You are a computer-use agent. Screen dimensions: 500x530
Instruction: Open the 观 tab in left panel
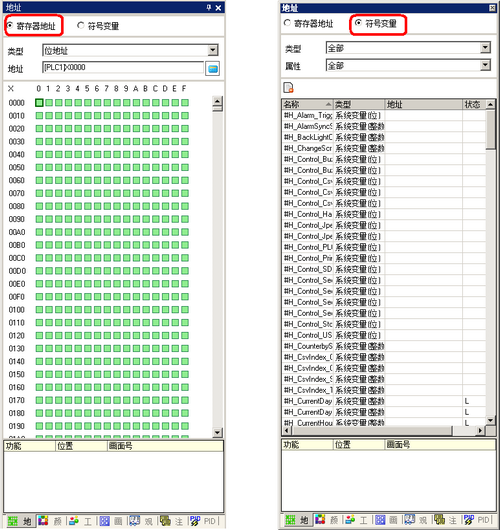[141, 521]
